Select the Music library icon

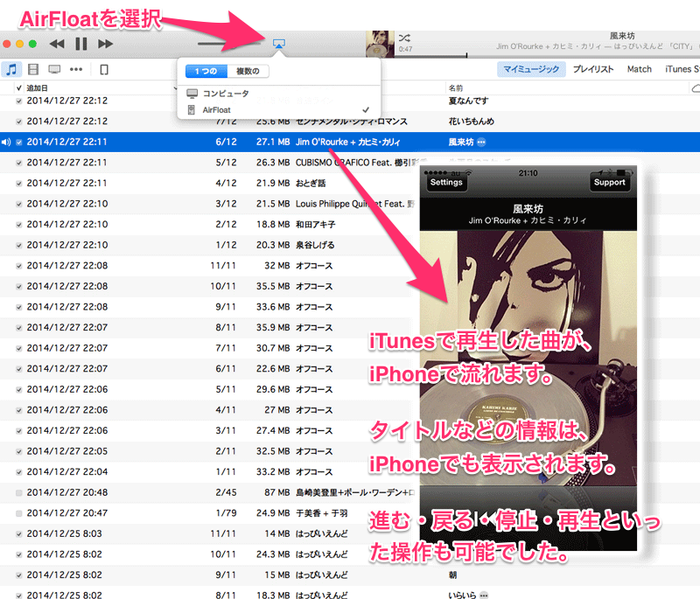[11, 70]
